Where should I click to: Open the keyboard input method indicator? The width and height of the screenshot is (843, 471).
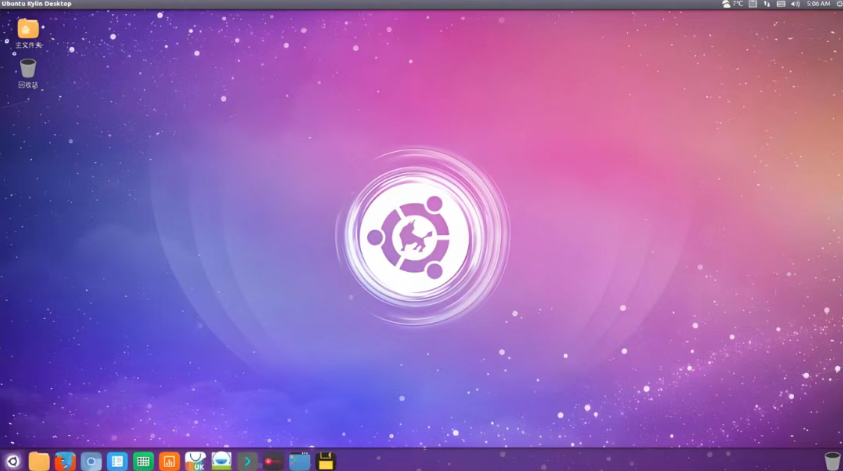tap(781, 4)
